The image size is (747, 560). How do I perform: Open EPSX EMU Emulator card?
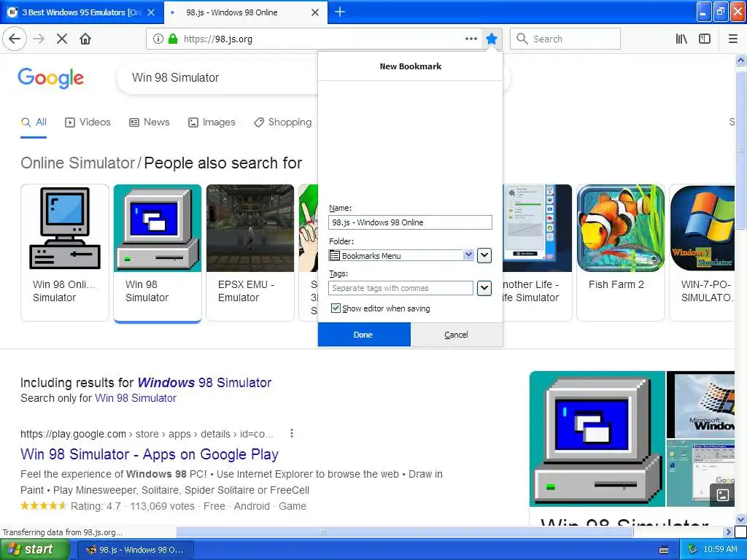[250, 252]
